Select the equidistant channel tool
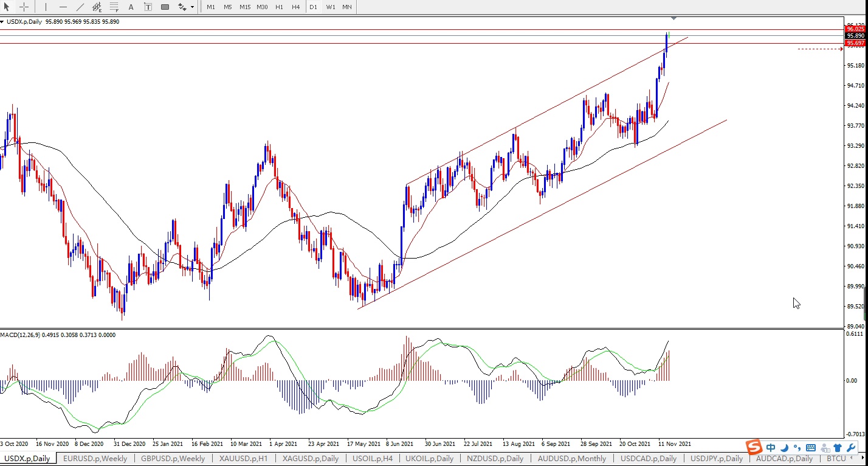This screenshot has height=466, width=868. click(97, 7)
